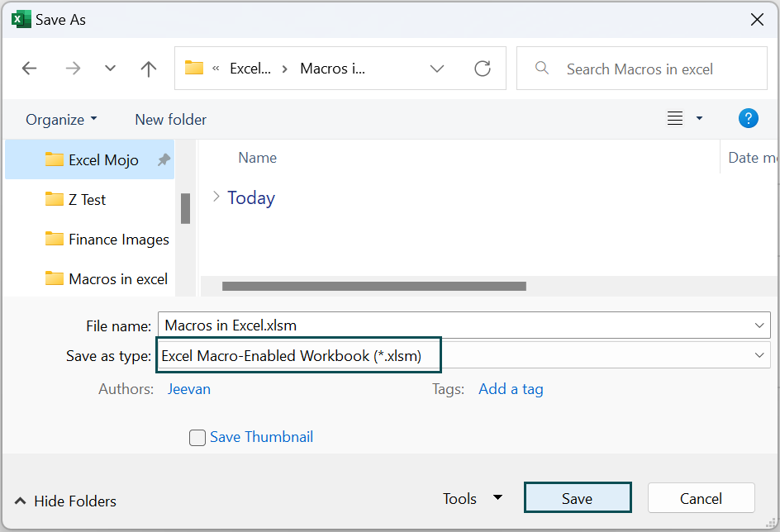Click the Save Thumbnail label
Image resolution: width=780 pixels, height=532 pixels.
coord(261,437)
